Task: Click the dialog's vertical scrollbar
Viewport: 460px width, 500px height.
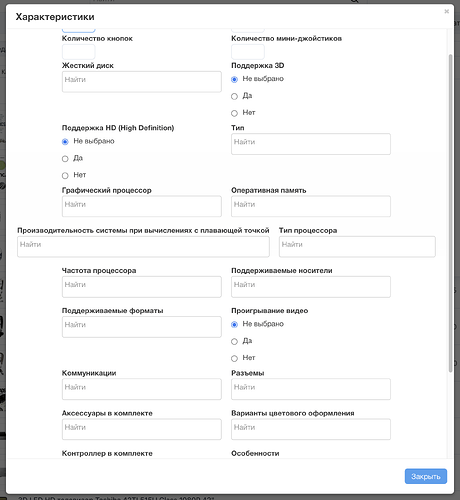Action: tap(450, 213)
